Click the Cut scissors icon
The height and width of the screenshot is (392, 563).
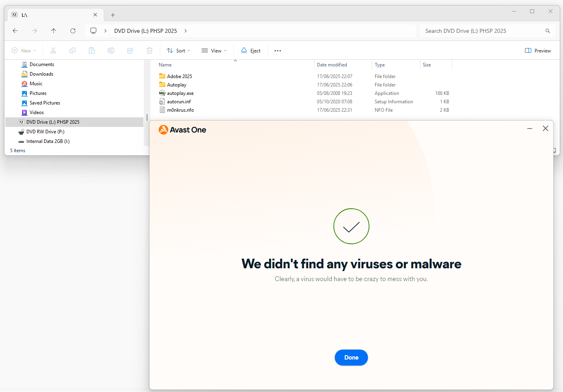(53, 50)
